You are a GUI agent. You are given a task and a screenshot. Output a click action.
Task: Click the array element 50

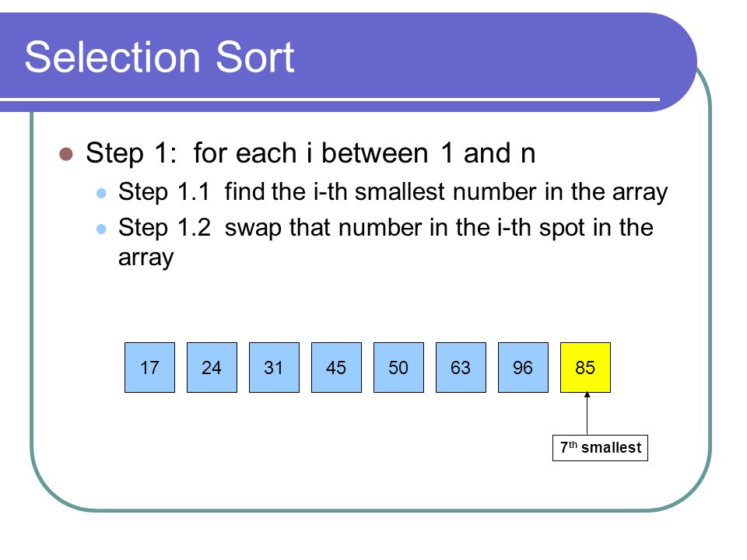pyautogui.click(x=398, y=367)
